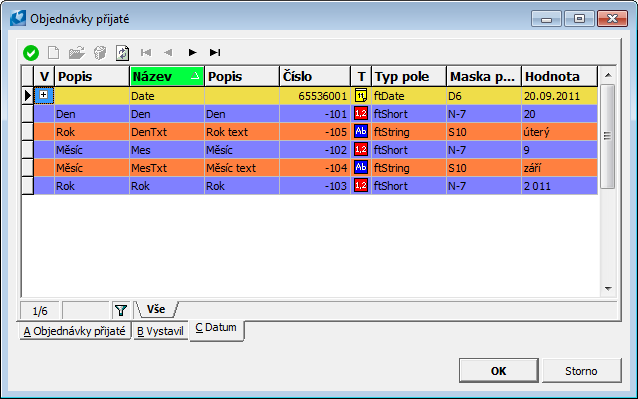Click value 20.09.2011 cell

(559, 96)
